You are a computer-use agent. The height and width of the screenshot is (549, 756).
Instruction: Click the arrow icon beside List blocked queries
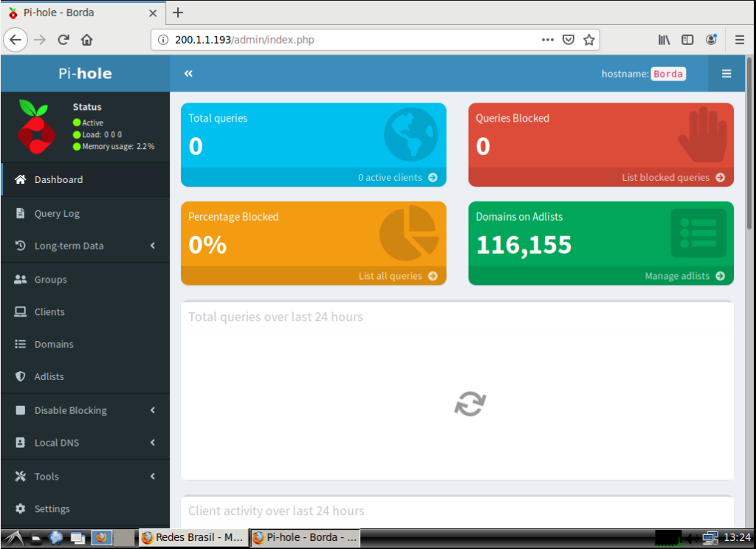pos(721,177)
